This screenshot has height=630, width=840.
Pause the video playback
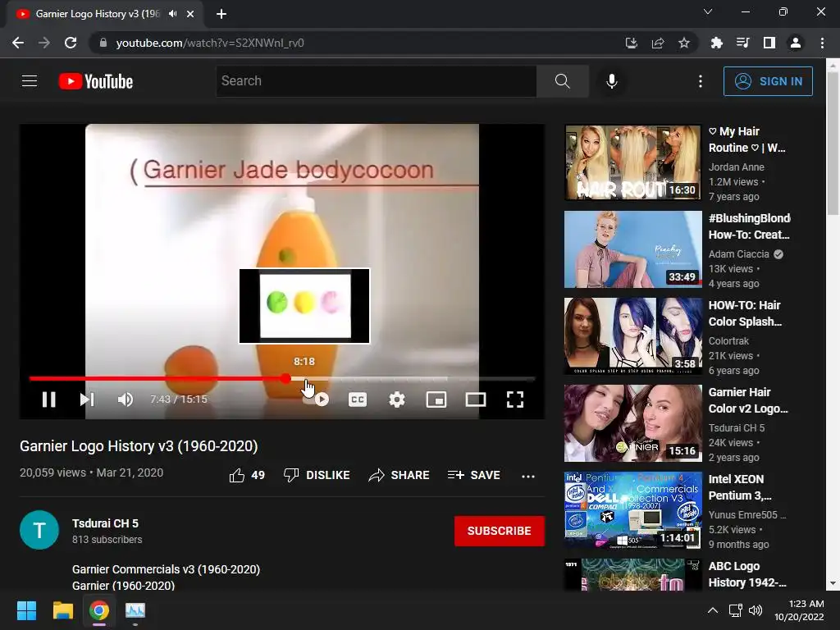point(48,399)
